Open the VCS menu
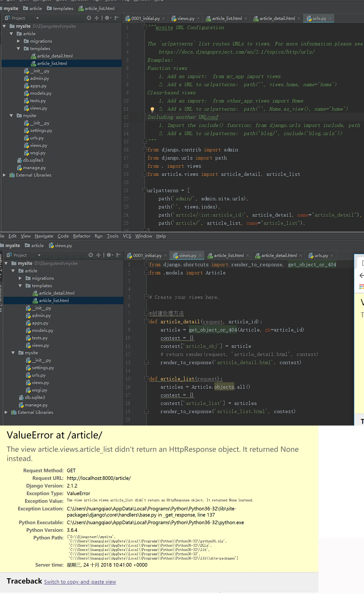 pyautogui.click(x=127, y=236)
